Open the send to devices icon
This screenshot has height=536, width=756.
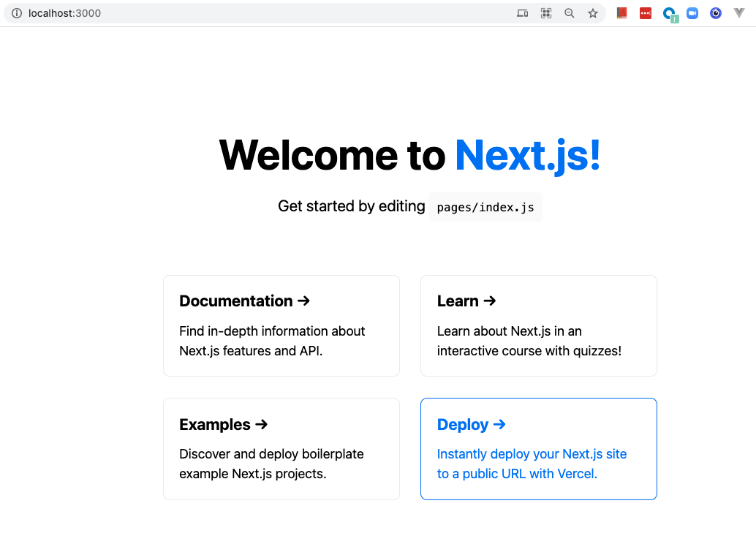pyautogui.click(x=522, y=13)
